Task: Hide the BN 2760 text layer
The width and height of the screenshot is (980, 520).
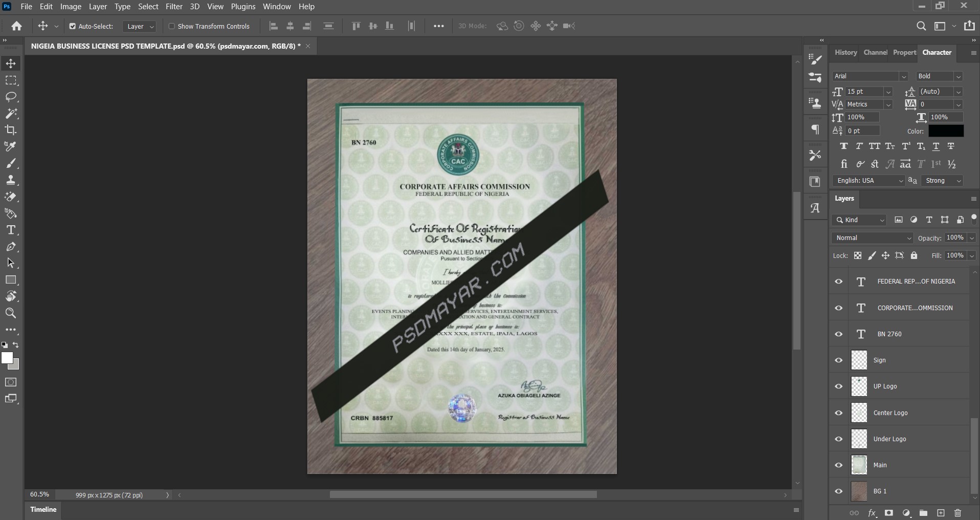Action: 839,334
